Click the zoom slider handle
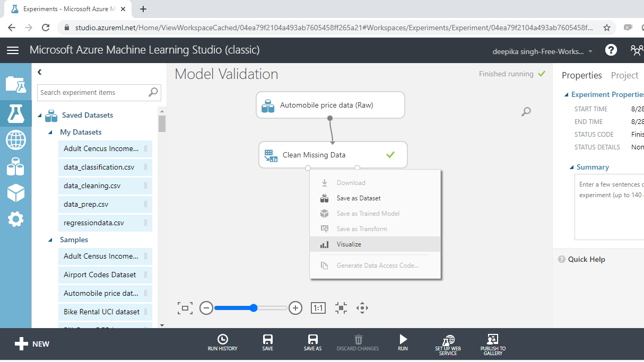644x362 pixels. pyautogui.click(x=254, y=308)
